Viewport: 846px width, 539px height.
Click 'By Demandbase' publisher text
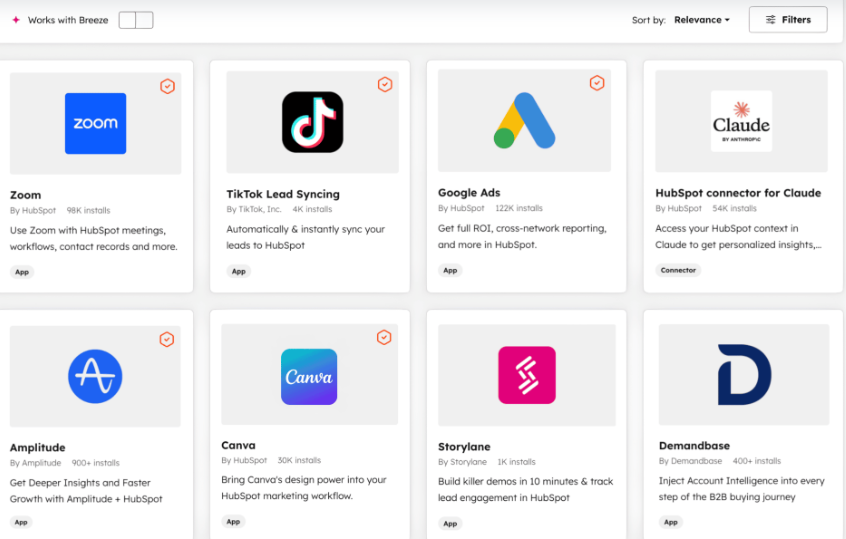click(x=690, y=461)
